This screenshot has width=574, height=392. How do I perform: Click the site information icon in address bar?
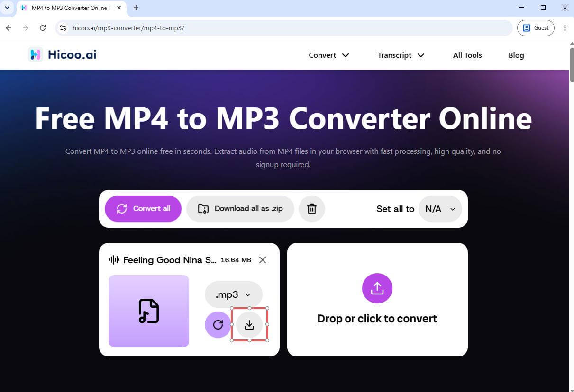coord(63,28)
